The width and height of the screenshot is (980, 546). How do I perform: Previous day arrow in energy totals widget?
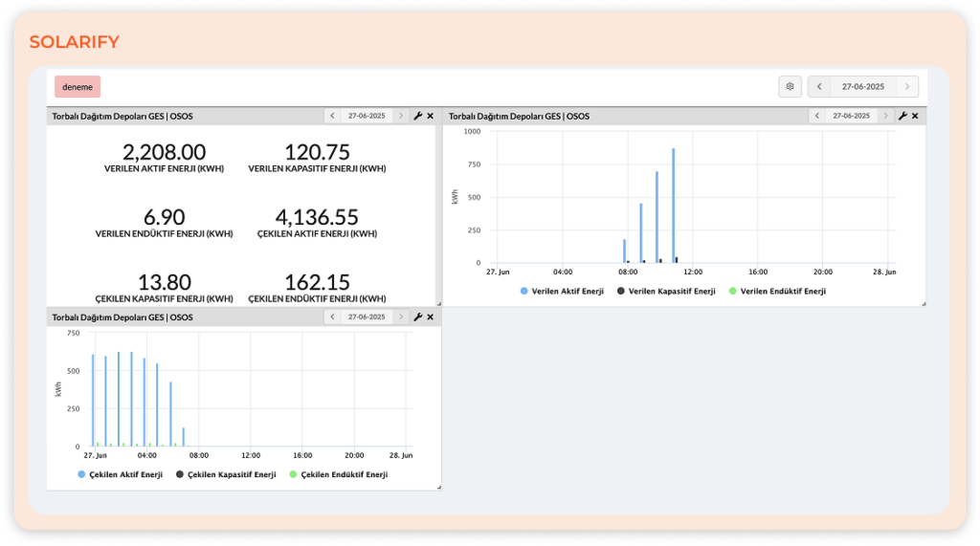(x=332, y=117)
